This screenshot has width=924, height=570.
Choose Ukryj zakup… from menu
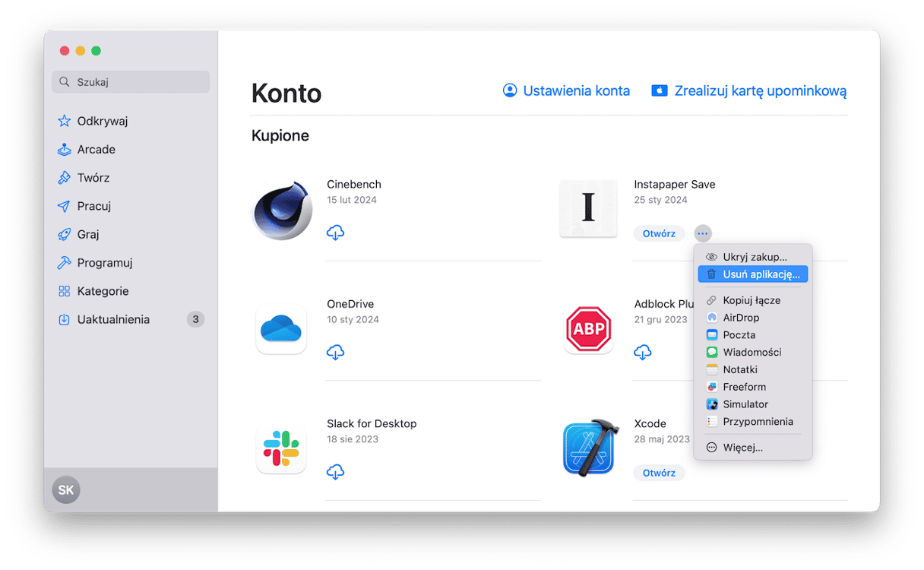[x=753, y=257]
